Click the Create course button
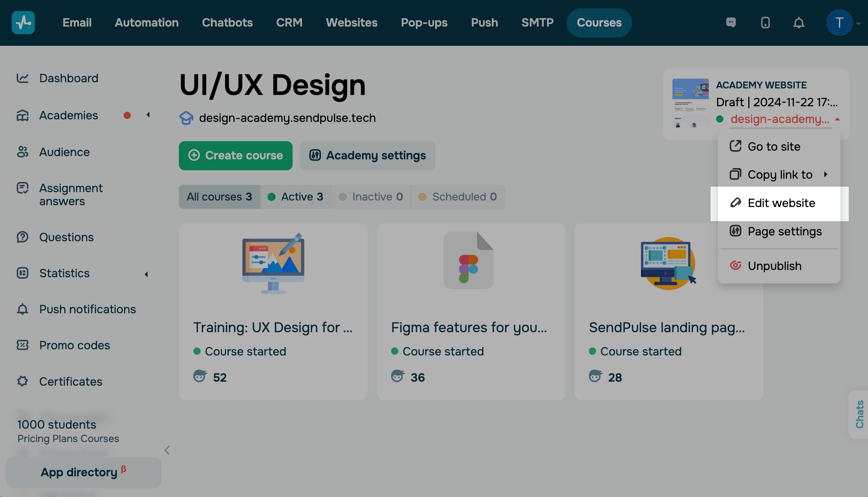Image resolution: width=868 pixels, height=497 pixels. (236, 156)
